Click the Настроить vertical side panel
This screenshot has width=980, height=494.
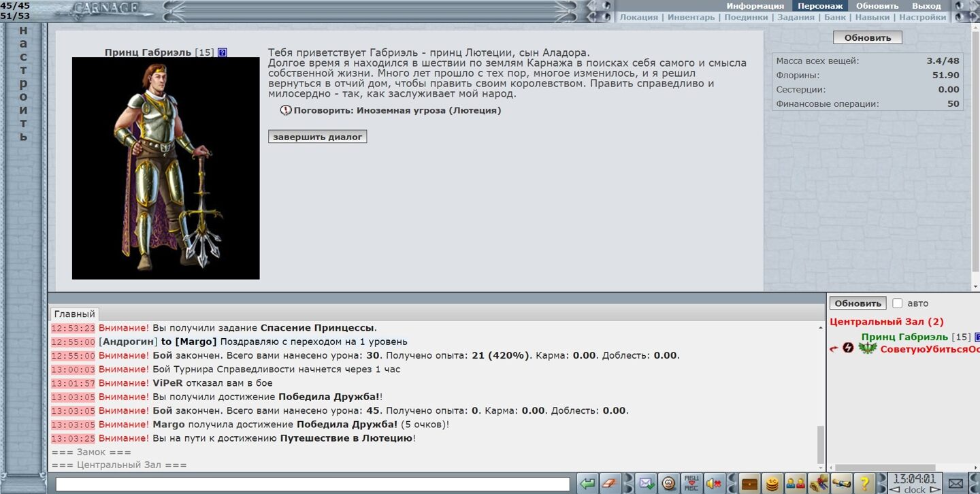coord(24,84)
